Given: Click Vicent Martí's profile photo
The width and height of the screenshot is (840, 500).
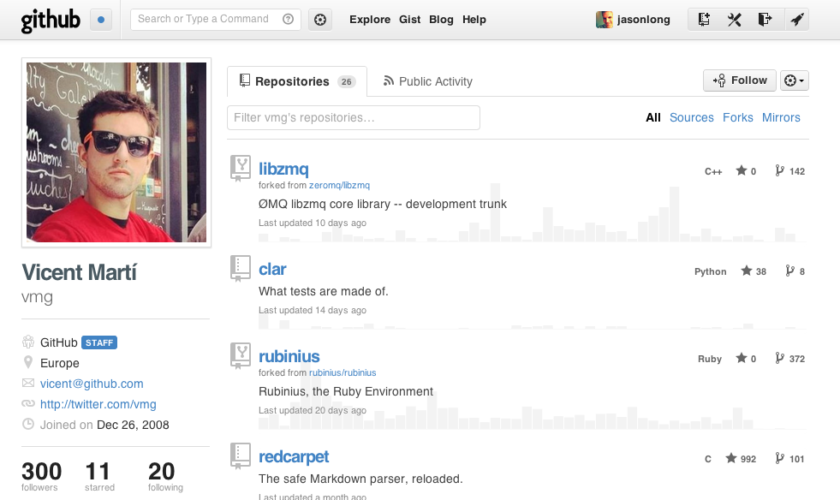Looking at the screenshot, I should [x=116, y=152].
